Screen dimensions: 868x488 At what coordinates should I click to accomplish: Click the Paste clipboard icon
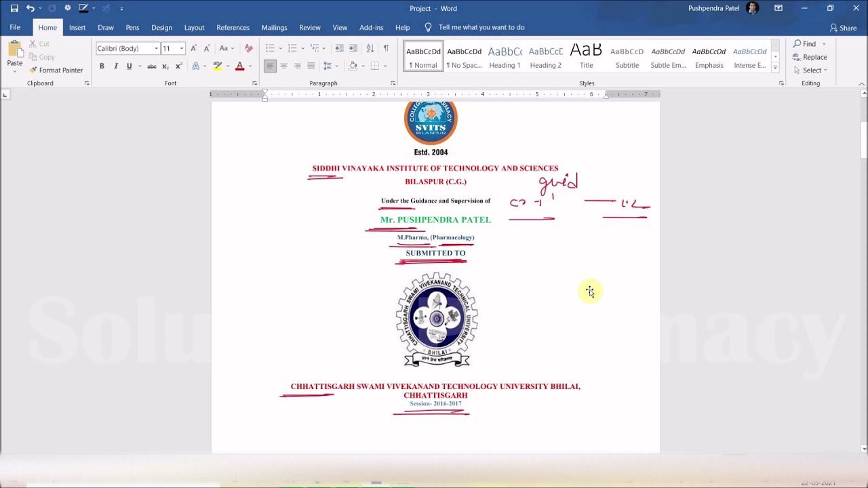(x=14, y=49)
